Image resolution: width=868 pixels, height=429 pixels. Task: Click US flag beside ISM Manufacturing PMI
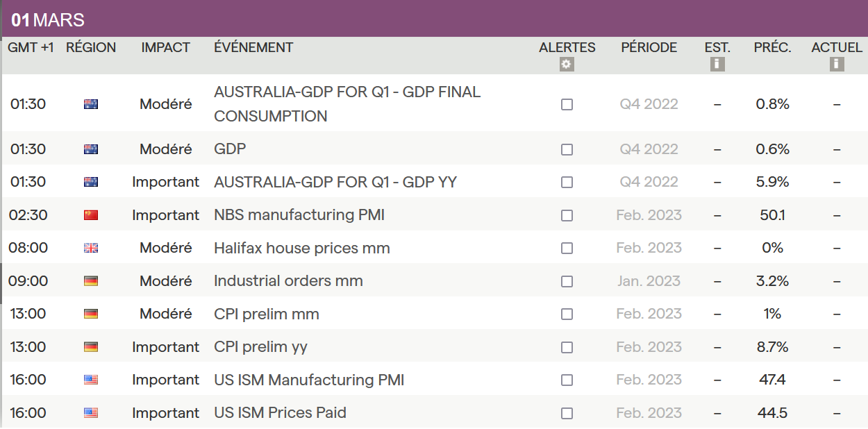coord(91,380)
